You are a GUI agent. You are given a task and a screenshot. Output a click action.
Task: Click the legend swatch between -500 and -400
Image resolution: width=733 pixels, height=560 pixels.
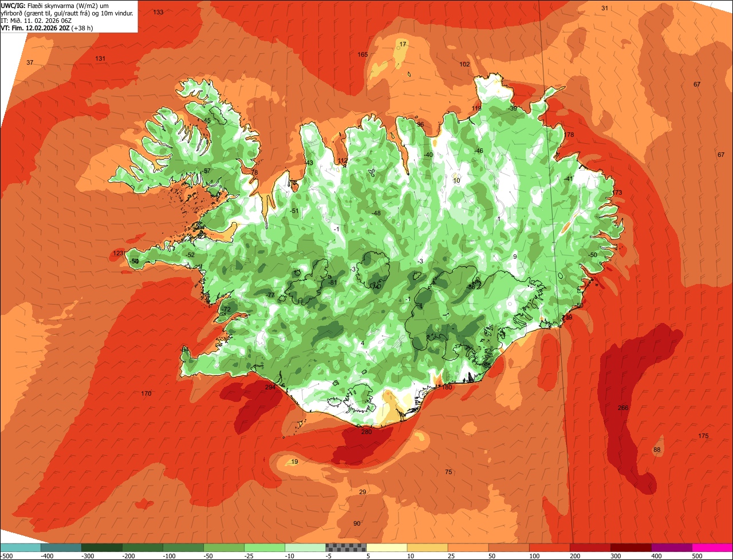(x=20, y=548)
